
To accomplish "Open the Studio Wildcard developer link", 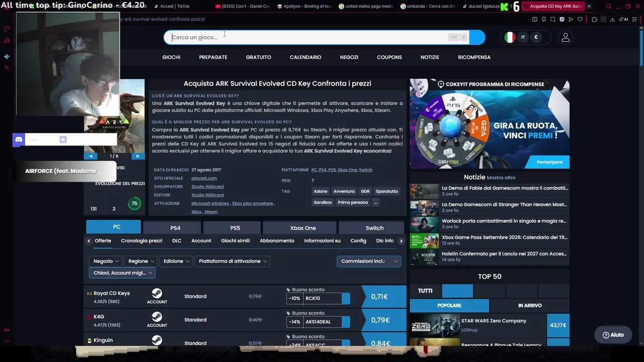I will (x=207, y=187).
